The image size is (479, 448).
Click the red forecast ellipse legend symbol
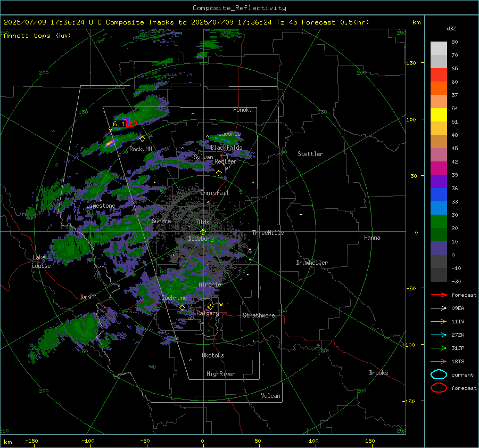439,388
